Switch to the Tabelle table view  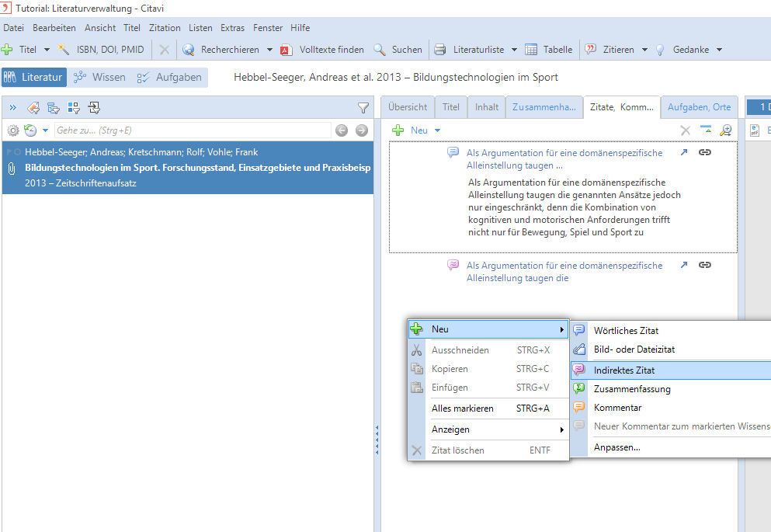549,50
